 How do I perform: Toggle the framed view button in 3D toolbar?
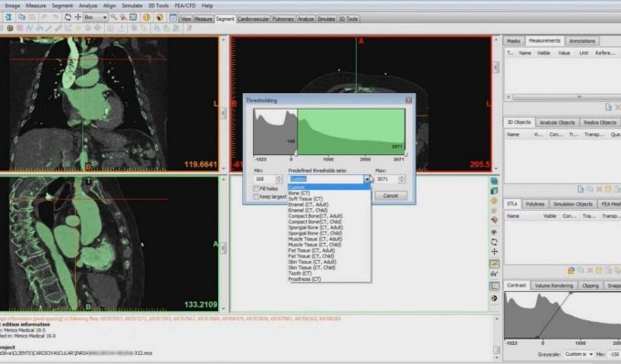point(494,286)
